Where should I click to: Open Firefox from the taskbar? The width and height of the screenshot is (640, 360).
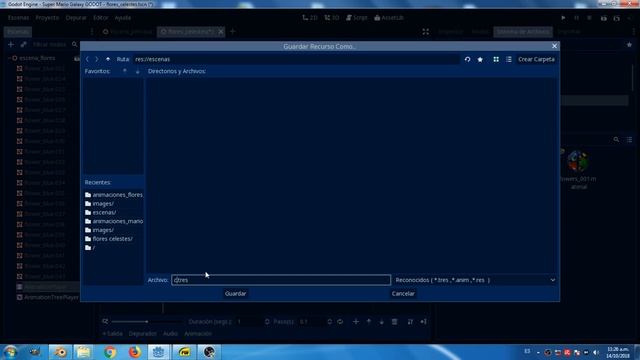click(134, 352)
